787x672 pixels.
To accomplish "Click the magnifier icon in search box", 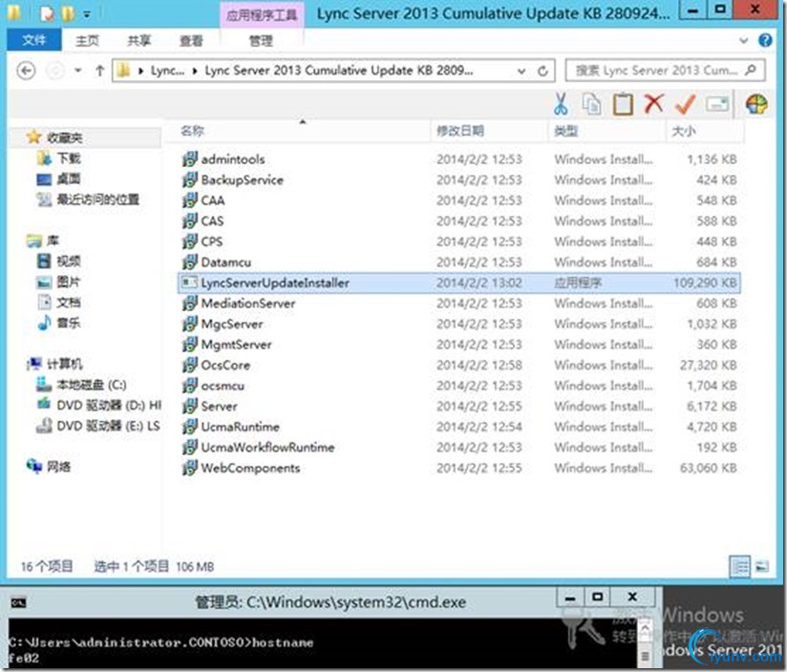I will click(x=751, y=71).
